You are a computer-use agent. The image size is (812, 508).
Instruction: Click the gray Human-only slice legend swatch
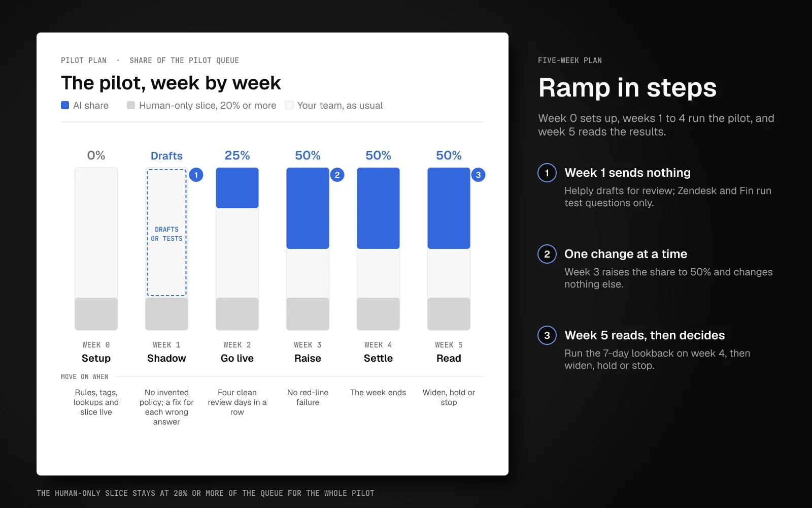tap(131, 105)
